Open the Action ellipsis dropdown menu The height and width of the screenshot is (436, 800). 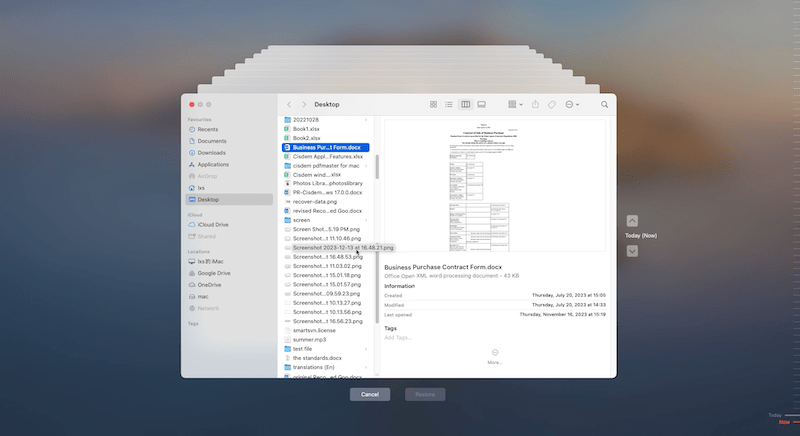coord(572,104)
